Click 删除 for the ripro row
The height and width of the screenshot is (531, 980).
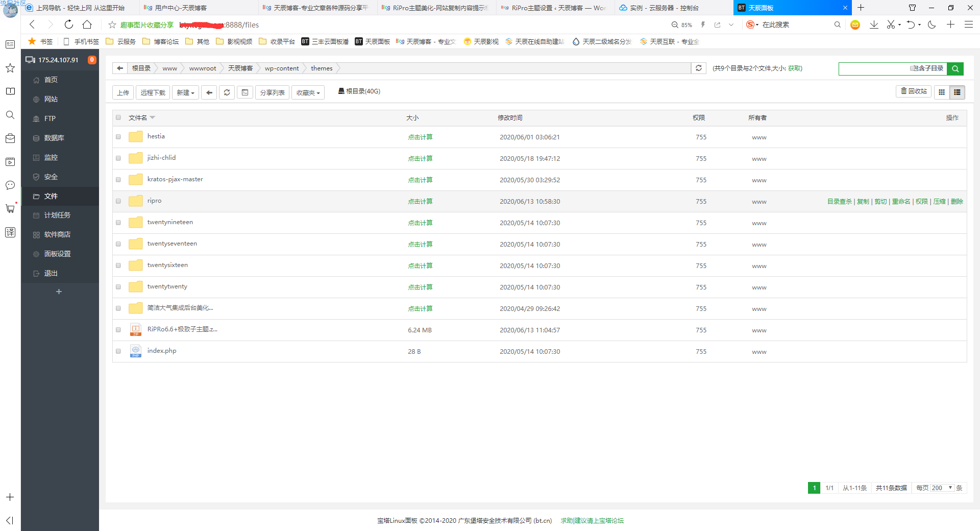957,202
